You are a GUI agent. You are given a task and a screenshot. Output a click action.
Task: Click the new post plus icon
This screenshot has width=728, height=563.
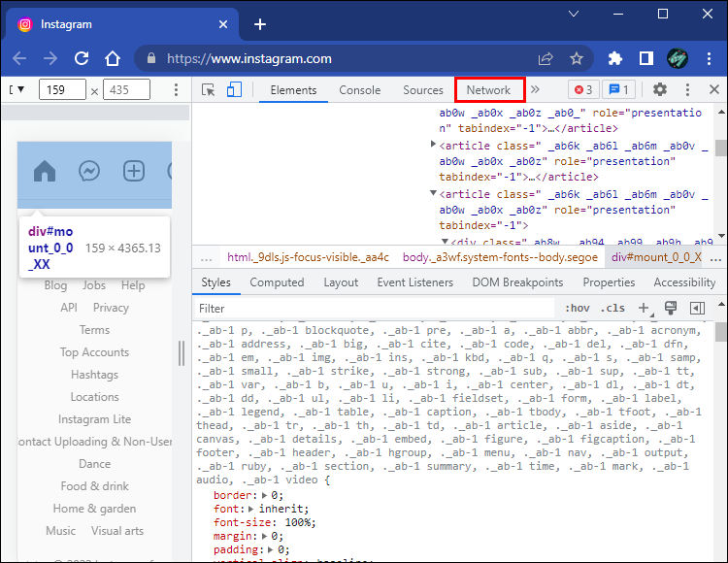coord(133,172)
